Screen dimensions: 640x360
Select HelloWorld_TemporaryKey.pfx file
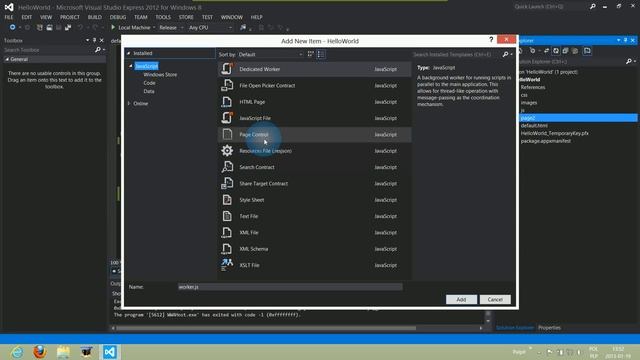pos(555,133)
